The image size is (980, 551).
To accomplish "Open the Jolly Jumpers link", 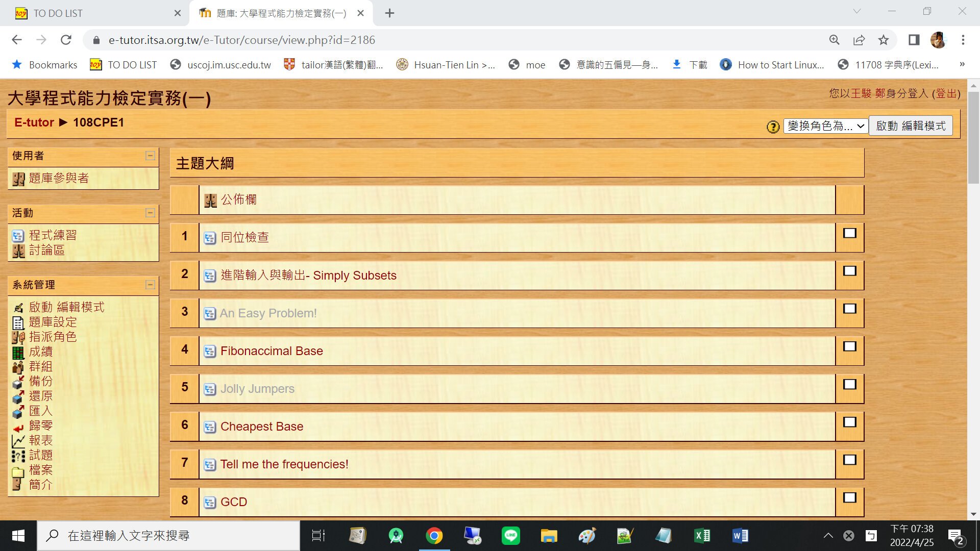I will [257, 389].
